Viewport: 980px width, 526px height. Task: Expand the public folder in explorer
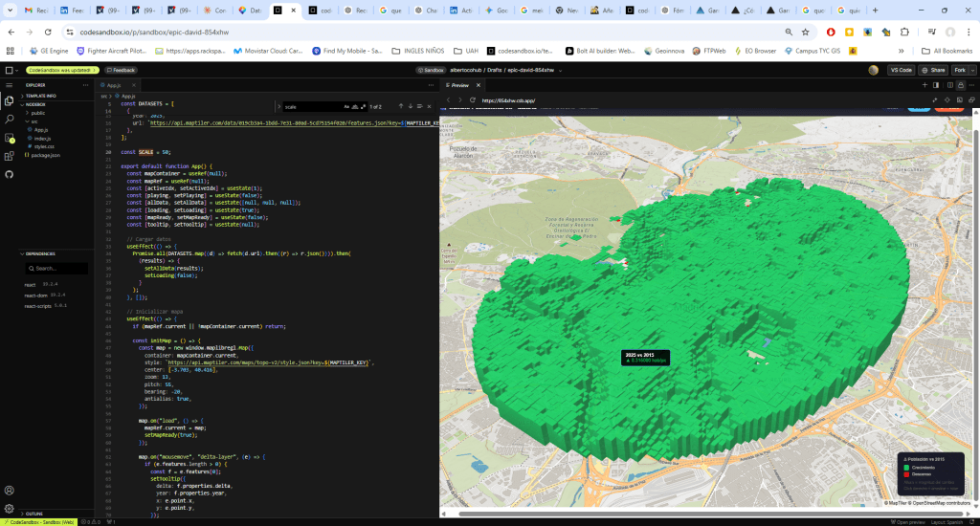[38, 113]
